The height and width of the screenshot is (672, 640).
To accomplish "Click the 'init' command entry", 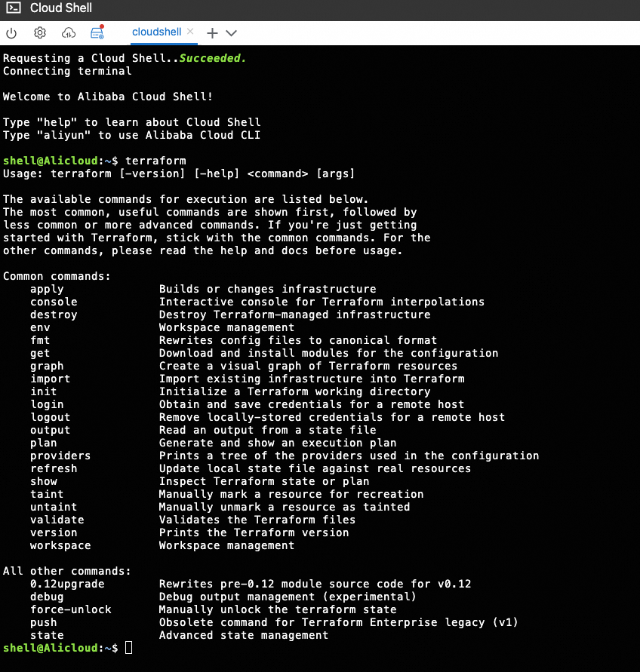I will click(43, 391).
